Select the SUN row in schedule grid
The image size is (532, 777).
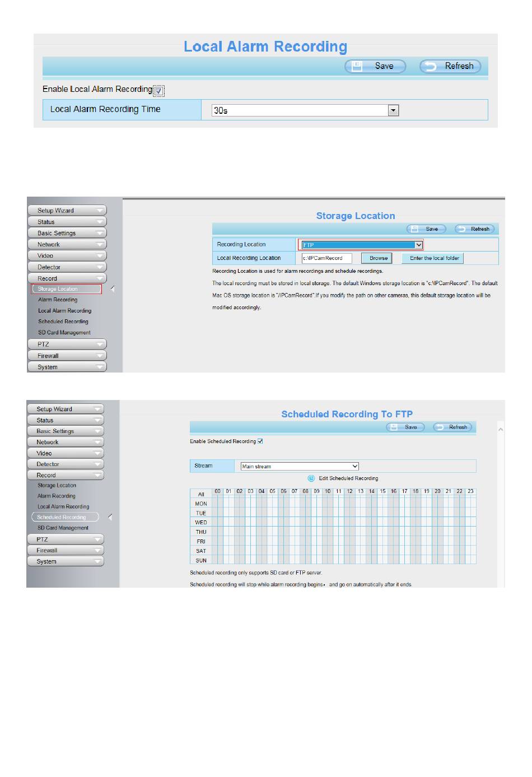pos(201,561)
